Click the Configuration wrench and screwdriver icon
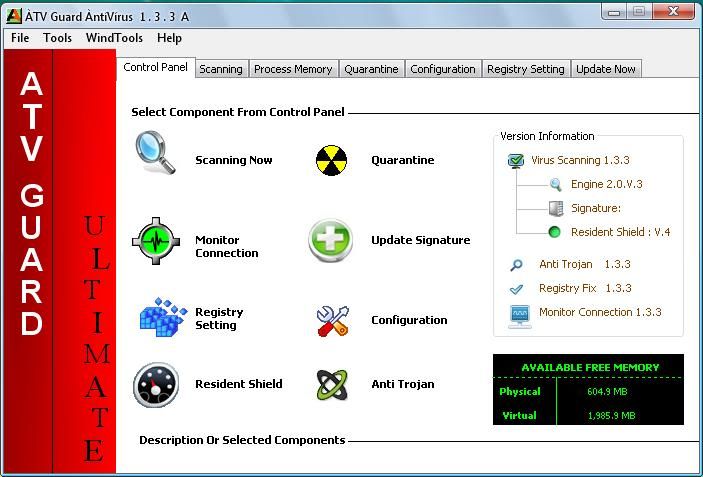 (333, 321)
